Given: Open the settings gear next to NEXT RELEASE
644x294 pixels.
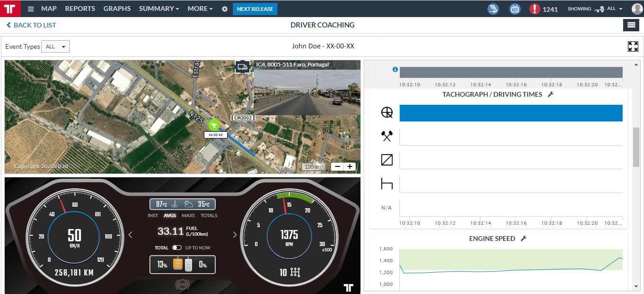Looking at the screenshot, I should tap(224, 9).
